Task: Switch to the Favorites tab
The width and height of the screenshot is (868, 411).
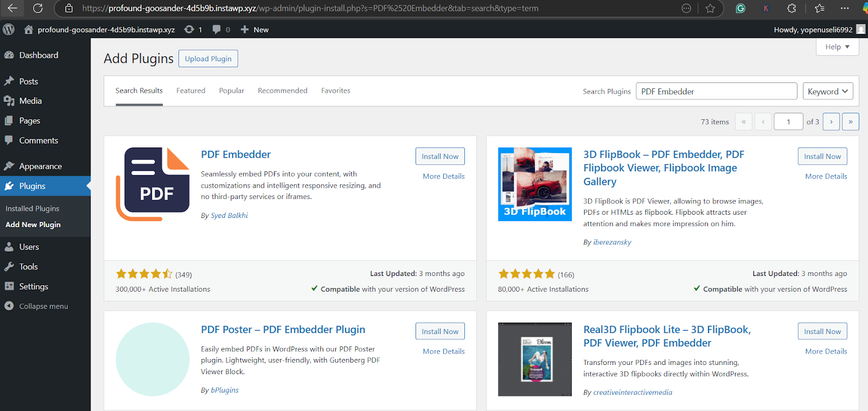Action: tap(336, 91)
